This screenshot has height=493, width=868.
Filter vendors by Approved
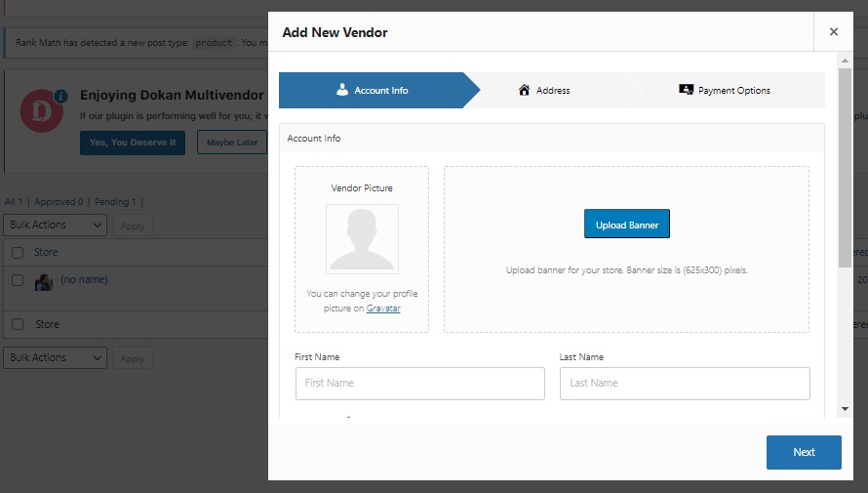click(x=59, y=202)
